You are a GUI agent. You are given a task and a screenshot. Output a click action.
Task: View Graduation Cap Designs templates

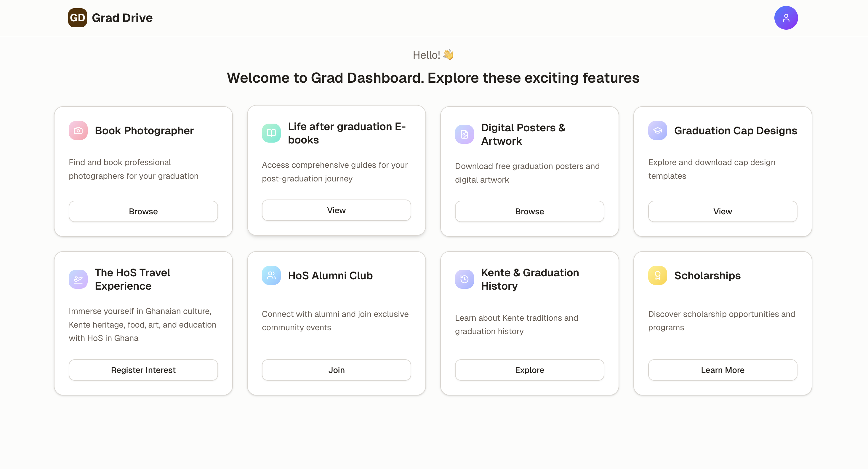pyautogui.click(x=722, y=211)
